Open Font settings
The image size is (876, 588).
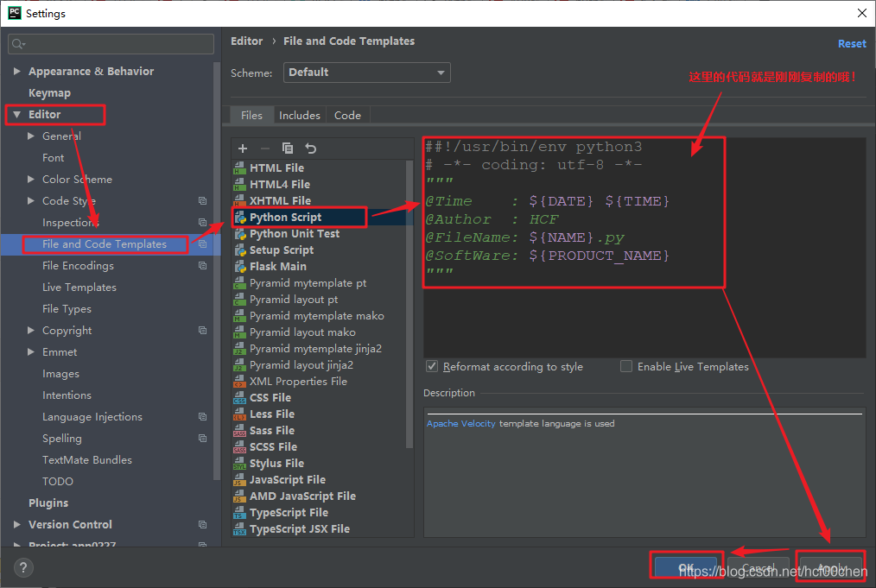(x=53, y=157)
